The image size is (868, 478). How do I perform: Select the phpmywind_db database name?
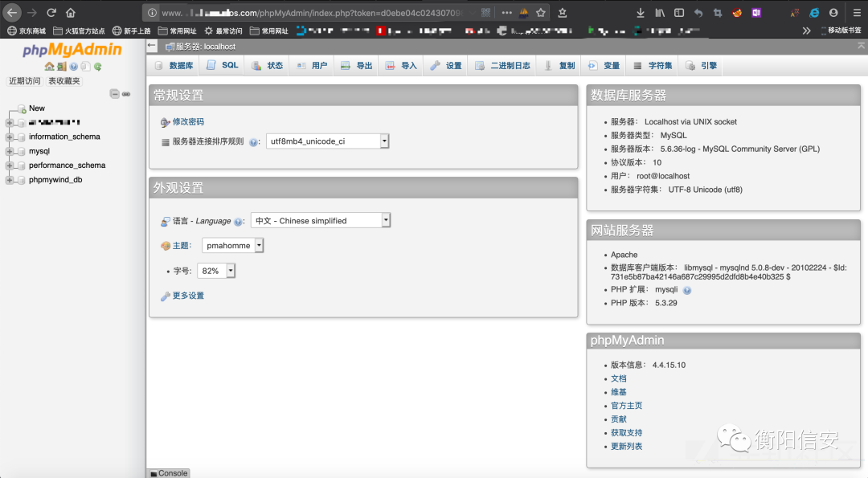55,180
